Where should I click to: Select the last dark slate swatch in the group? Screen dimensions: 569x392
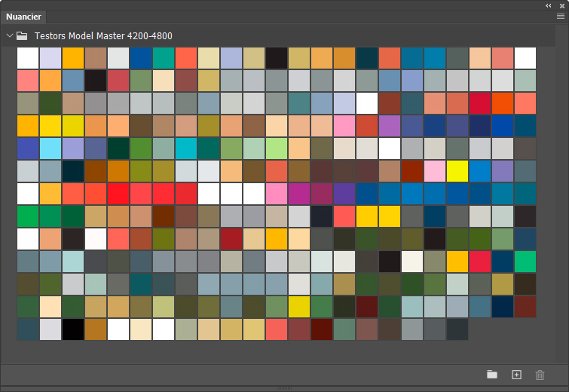[457, 329]
